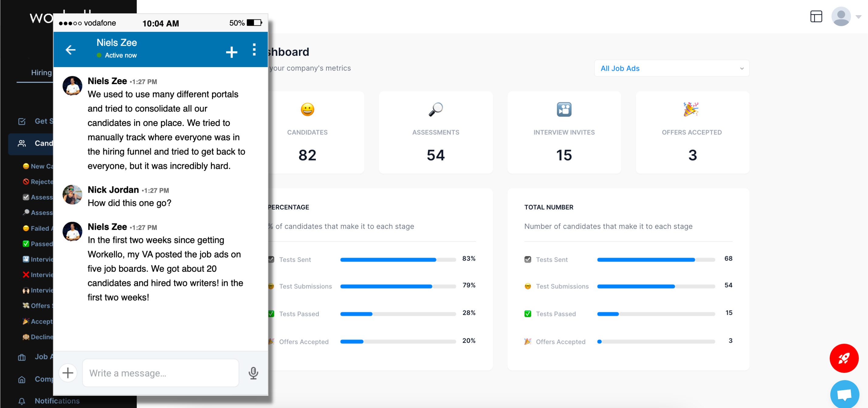The image size is (868, 408).
Task: Click Test Submissions emoji in Total Number
Action: [528, 287]
